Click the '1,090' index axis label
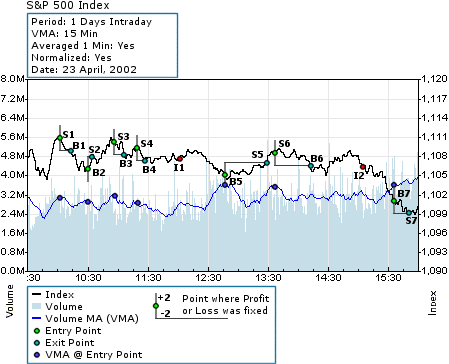449x364 pixels. [x=435, y=271]
